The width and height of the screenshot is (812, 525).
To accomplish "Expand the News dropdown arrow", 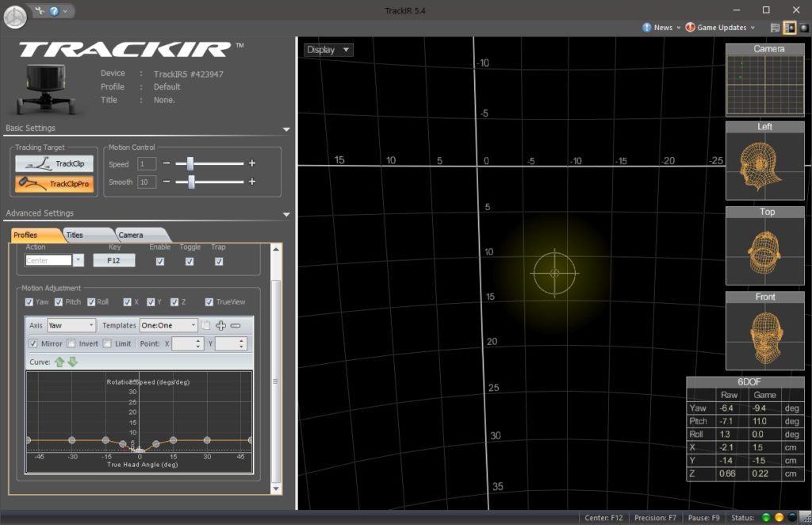I will coord(679,28).
